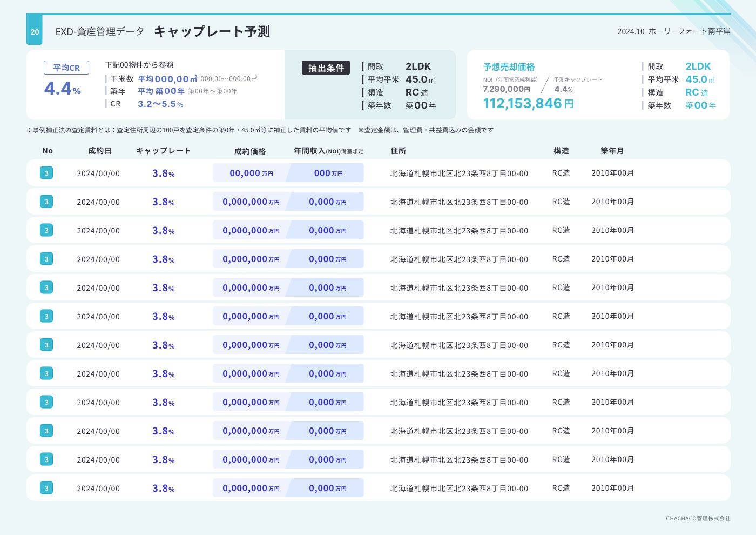Click the 住所 column header
Image resolution: width=756 pixels, height=535 pixels.
[398, 151]
